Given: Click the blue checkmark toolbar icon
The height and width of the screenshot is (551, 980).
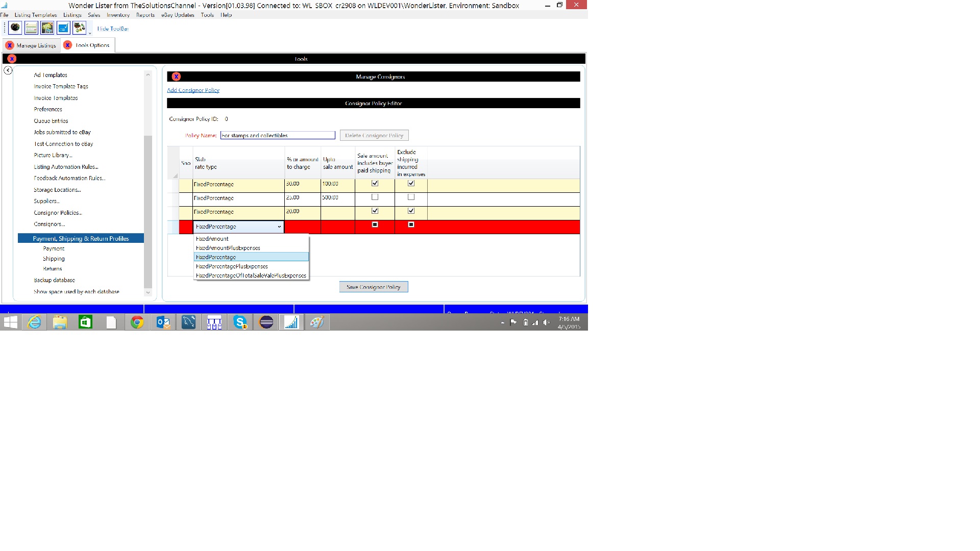Looking at the screenshot, I should click(63, 28).
